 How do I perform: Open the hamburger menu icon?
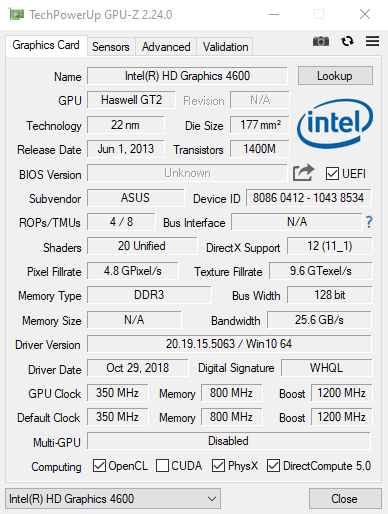pos(372,41)
